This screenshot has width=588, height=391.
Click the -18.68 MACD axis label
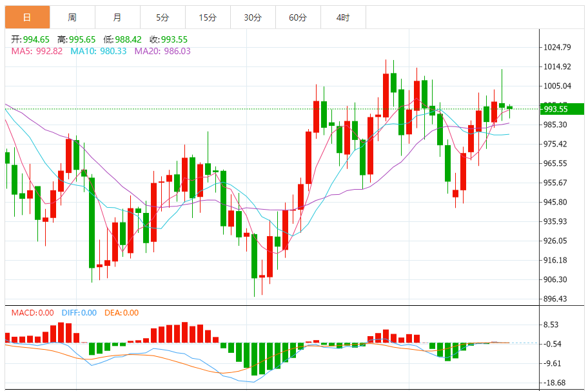(553, 383)
